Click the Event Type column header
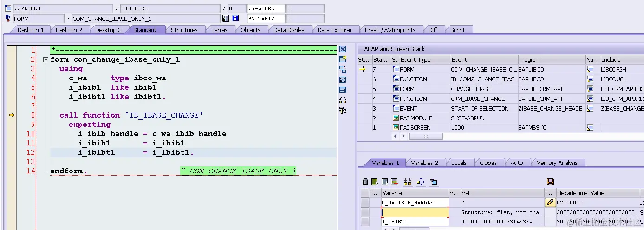644x230 pixels. [x=425, y=59]
